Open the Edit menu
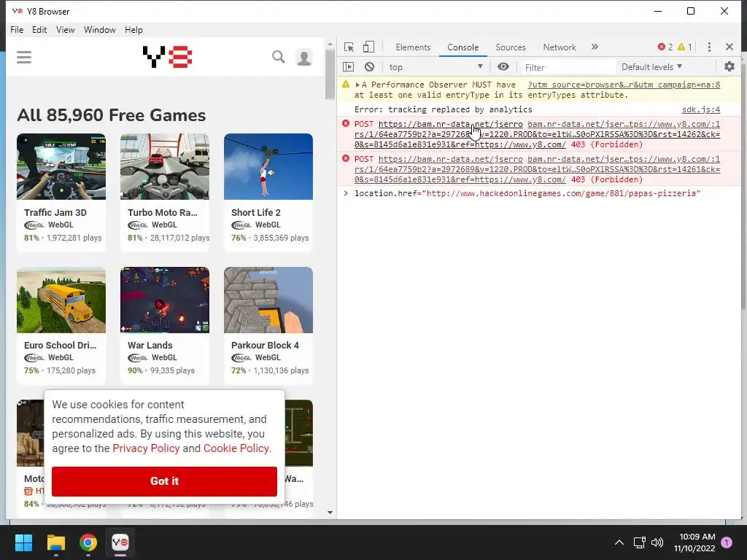This screenshot has width=747, height=560. (x=39, y=29)
